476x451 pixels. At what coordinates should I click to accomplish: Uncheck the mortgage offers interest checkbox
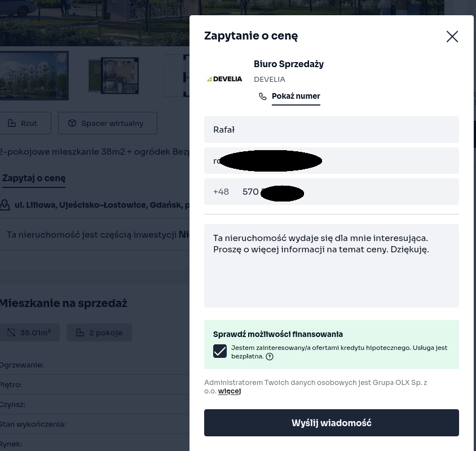(220, 351)
